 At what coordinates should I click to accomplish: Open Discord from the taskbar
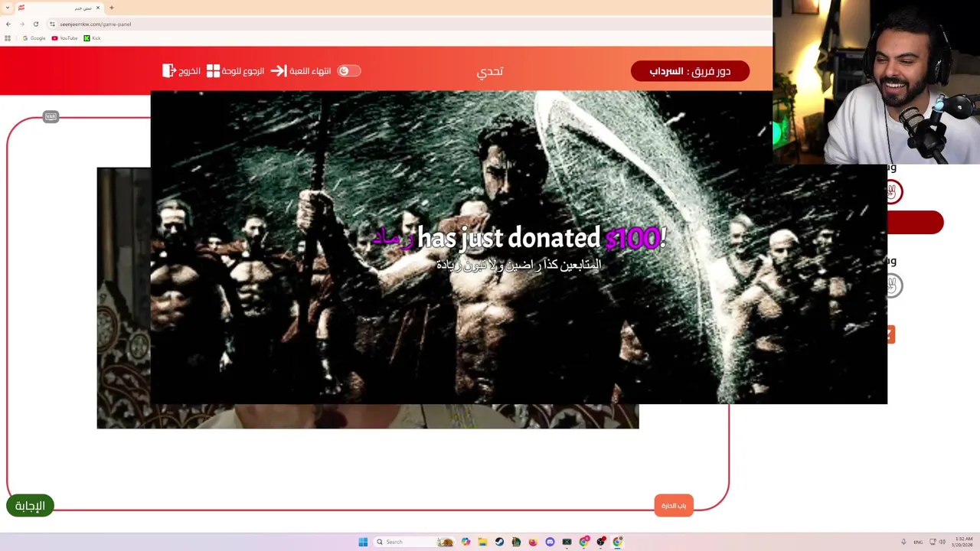(550, 542)
